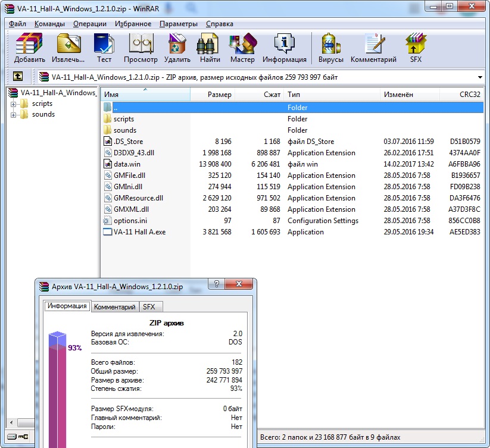Select the D3DX9_43.dll file icon
The image size is (490, 448).
pos(108,153)
